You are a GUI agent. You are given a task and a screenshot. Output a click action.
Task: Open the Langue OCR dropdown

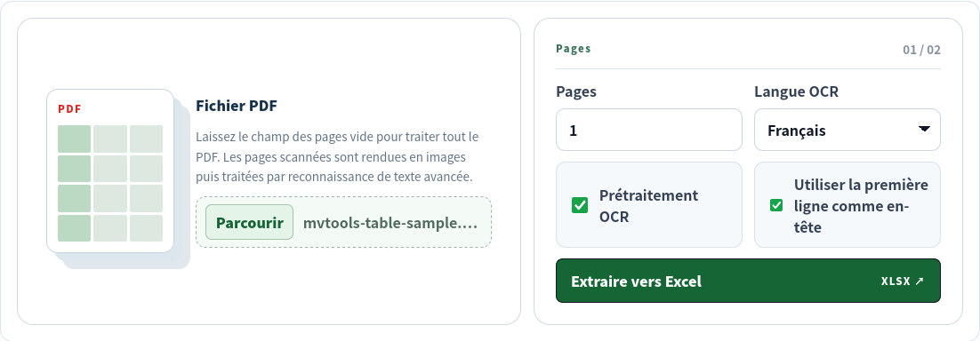pos(847,130)
